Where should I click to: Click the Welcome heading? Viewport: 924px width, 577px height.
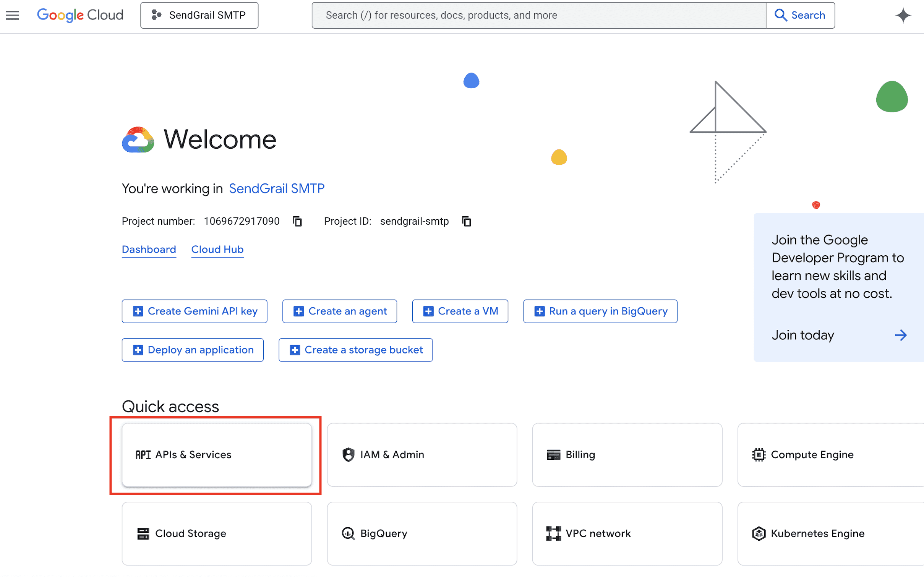coord(220,139)
